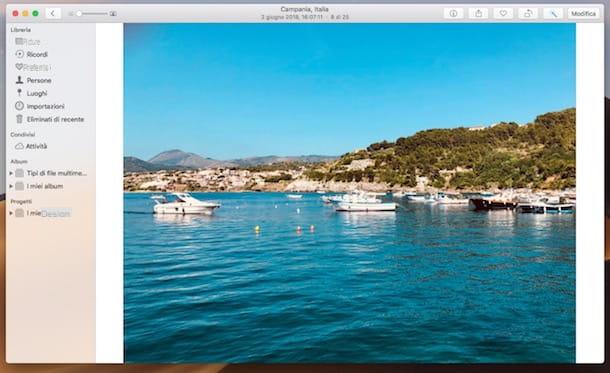Viewport: 610px width, 373px height.
Task: Open Eliminati di recente trash item
Action: click(49, 119)
